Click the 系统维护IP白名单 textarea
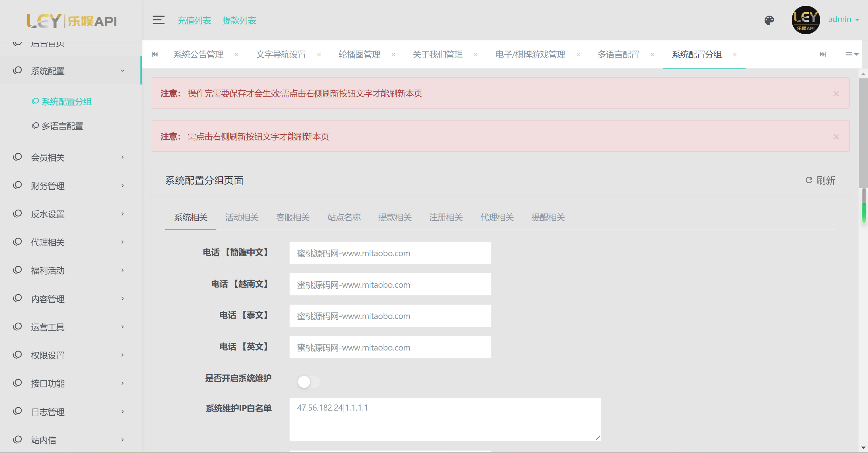The width and height of the screenshot is (868, 453). pos(445,419)
